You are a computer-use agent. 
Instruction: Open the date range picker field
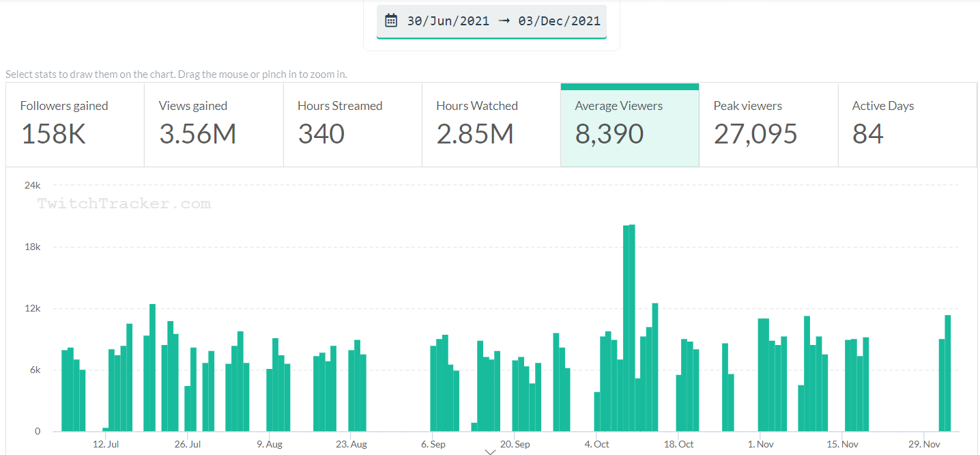pos(491,21)
